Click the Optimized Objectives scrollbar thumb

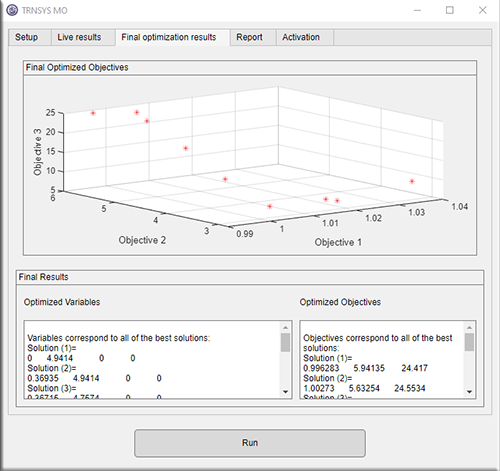[x=469, y=342]
